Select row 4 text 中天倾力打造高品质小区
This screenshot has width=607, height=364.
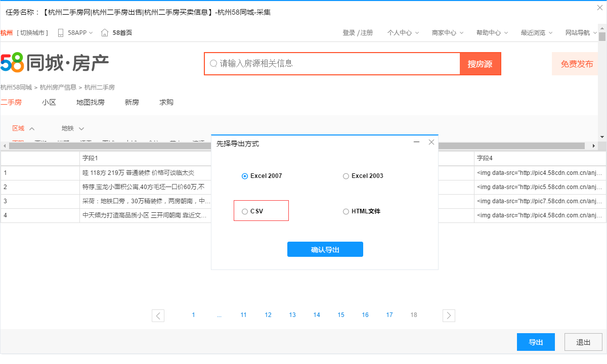(145, 215)
